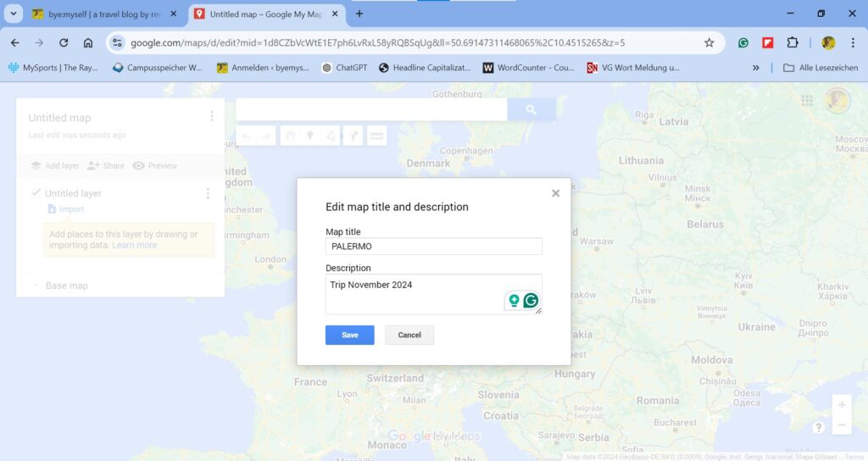Open the Chrome three-dot menu
The width and height of the screenshot is (868, 461).
(853, 42)
